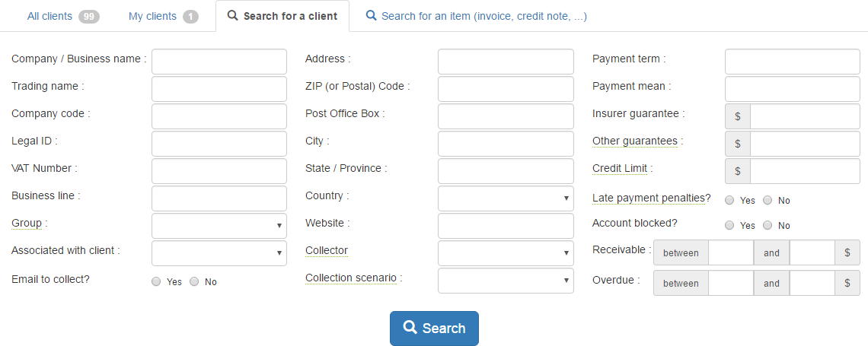Switch to the All clients tab

pos(52,16)
